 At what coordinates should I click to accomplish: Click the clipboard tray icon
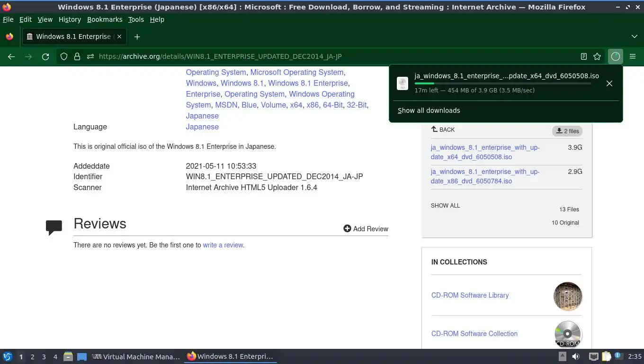click(607, 356)
